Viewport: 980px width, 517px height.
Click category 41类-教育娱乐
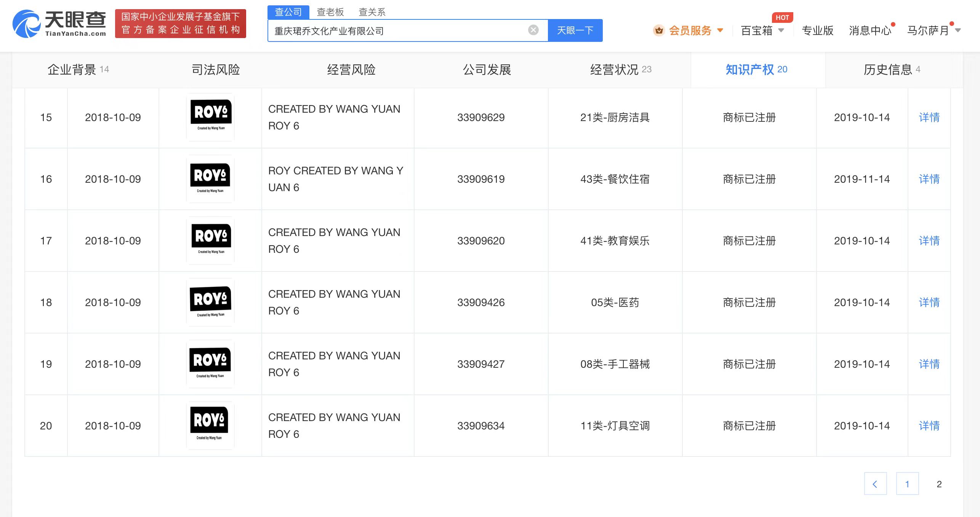coord(615,241)
